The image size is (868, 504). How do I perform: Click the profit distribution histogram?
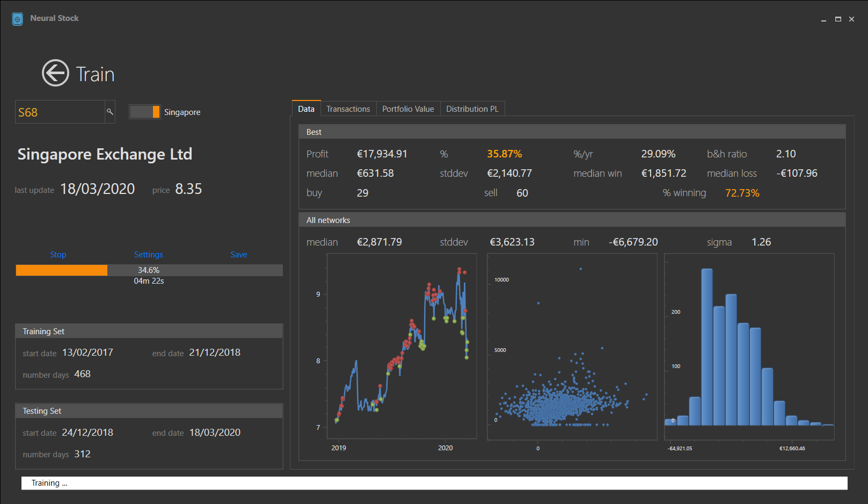749,347
